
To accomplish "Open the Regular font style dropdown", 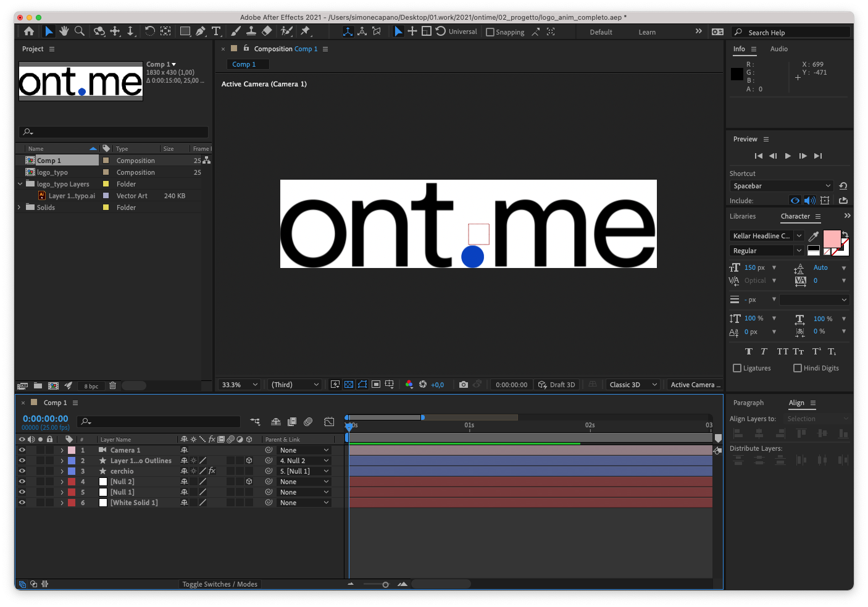I will [767, 251].
